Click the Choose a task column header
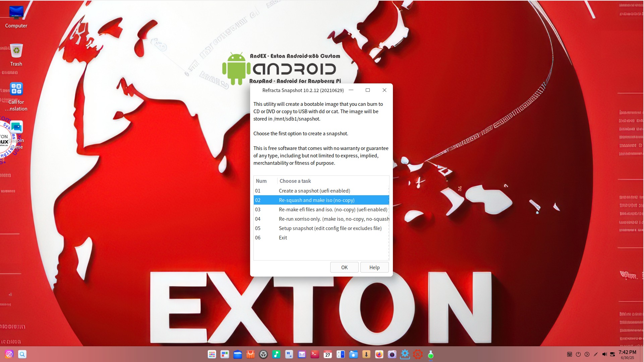 [x=333, y=181]
